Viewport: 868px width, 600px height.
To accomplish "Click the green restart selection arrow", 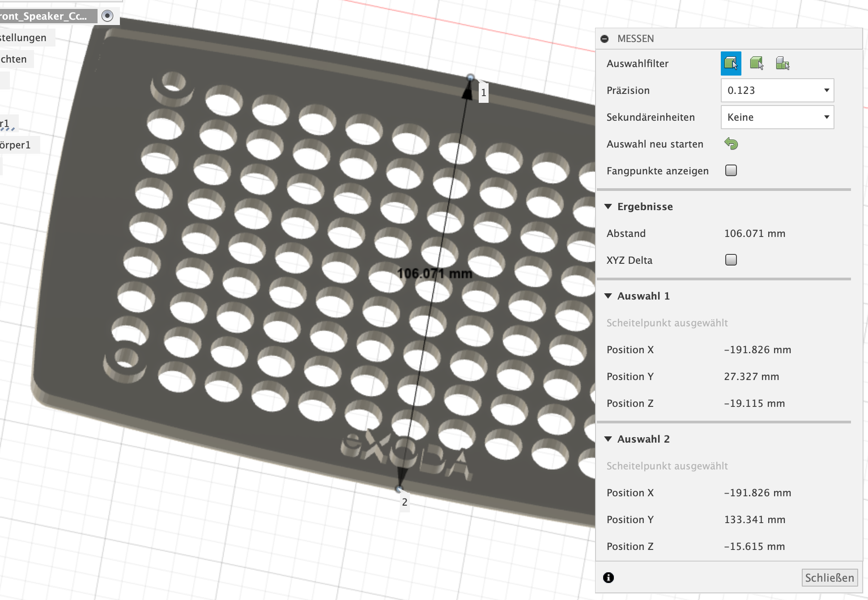I will click(731, 144).
